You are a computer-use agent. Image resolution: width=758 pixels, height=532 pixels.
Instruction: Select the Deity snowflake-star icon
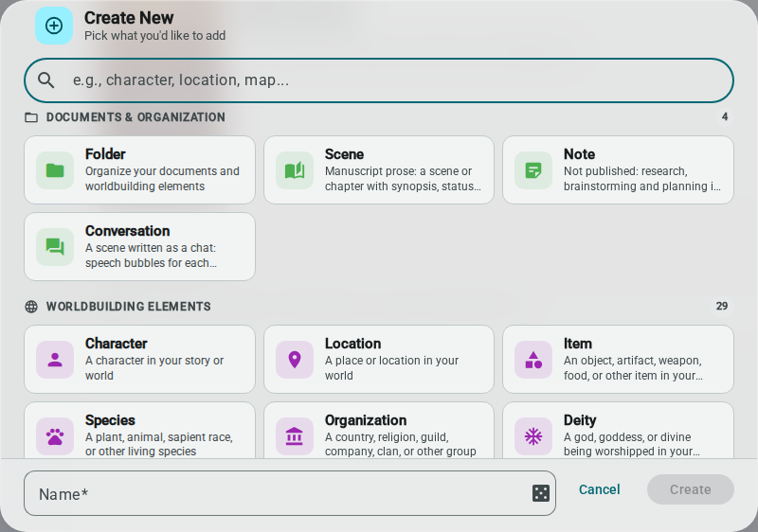tap(533, 436)
